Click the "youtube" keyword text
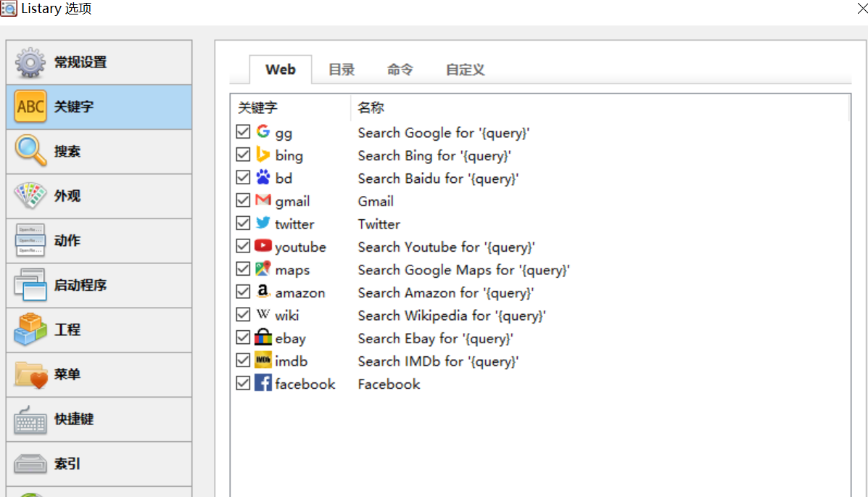This screenshot has width=868, height=497. (x=301, y=247)
